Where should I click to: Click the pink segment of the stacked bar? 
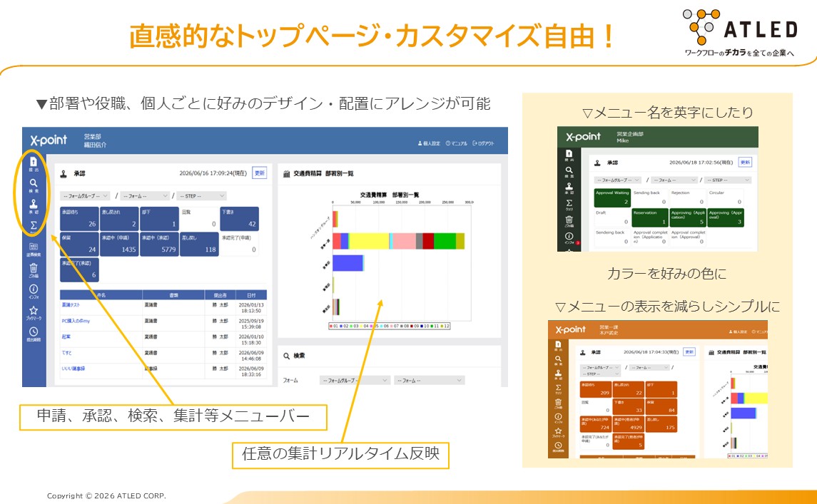[x=405, y=241]
